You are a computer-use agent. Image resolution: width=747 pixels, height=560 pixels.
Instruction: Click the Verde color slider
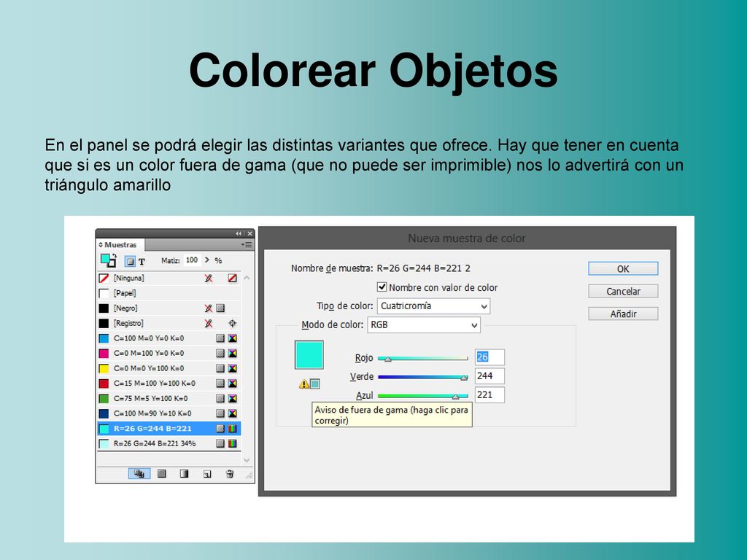[422, 377]
